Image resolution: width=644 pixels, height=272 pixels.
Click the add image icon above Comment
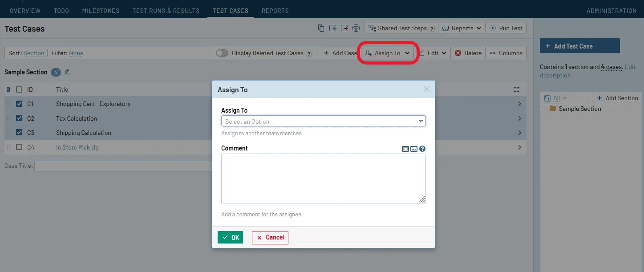tap(414, 149)
